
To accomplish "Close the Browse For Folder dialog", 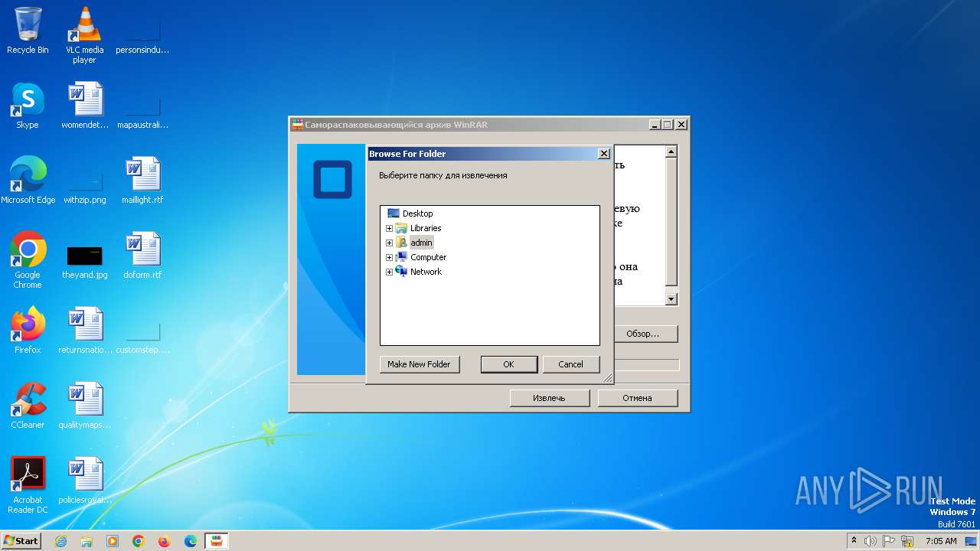I will tap(603, 154).
